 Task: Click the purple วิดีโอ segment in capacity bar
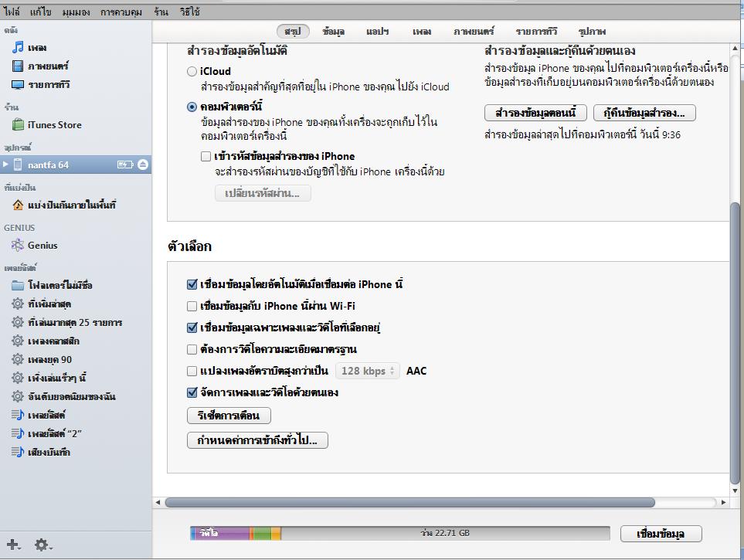tap(222, 533)
